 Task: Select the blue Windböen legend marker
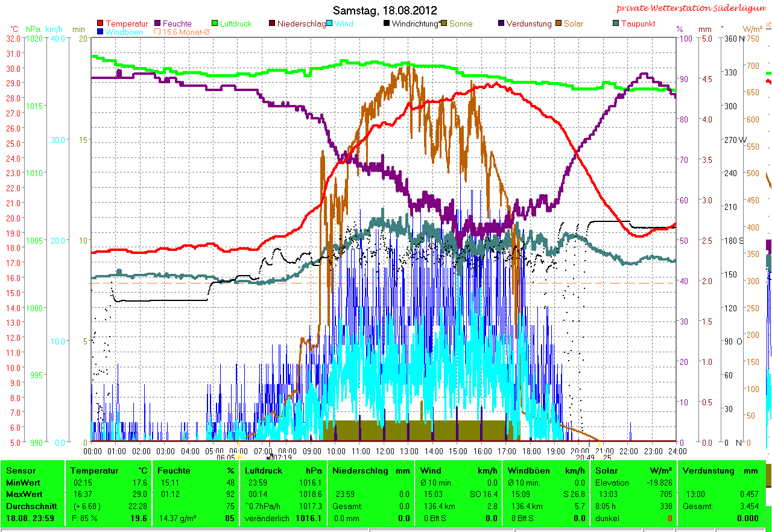click(100, 32)
